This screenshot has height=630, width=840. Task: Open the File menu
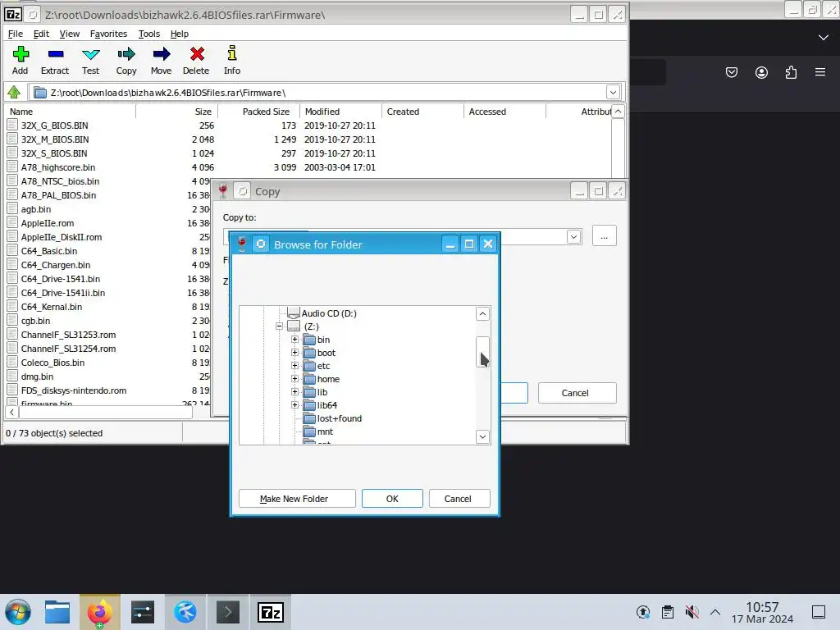(15, 34)
